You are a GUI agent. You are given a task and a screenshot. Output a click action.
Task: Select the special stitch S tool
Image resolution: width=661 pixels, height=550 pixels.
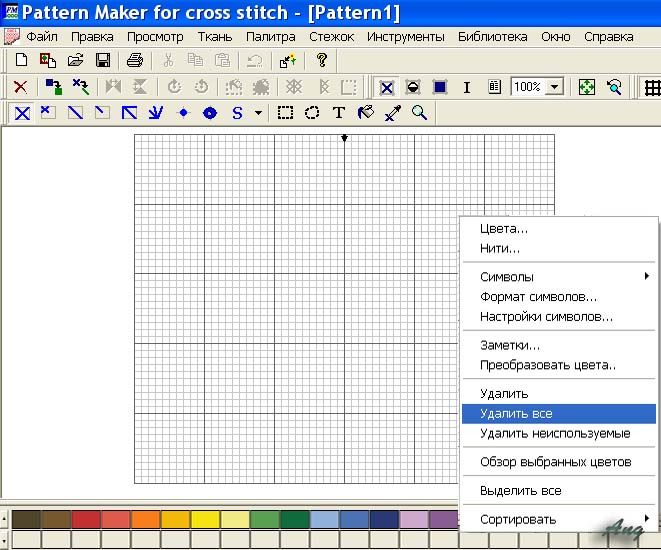[x=237, y=113]
